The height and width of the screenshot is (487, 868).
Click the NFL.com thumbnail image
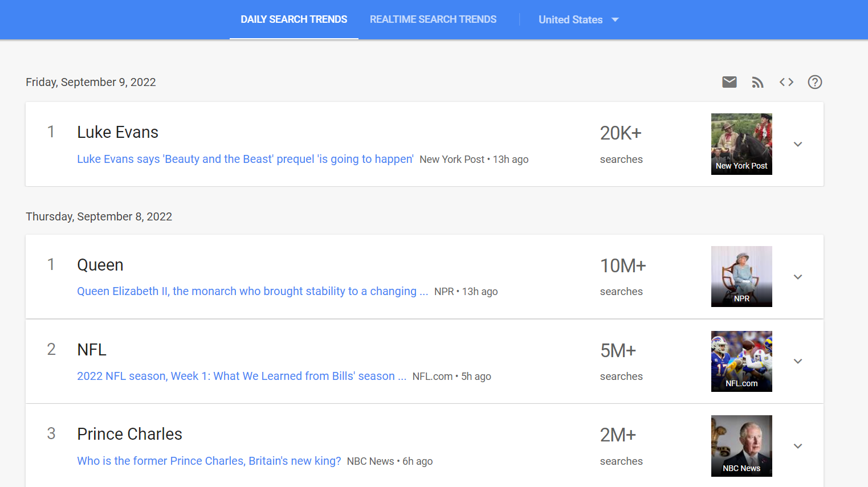(741, 361)
